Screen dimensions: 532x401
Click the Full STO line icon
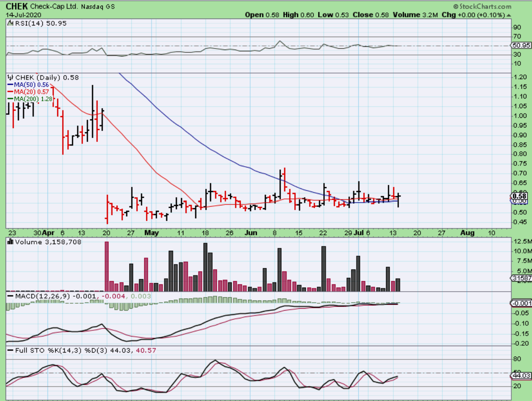click(x=10, y=351)
